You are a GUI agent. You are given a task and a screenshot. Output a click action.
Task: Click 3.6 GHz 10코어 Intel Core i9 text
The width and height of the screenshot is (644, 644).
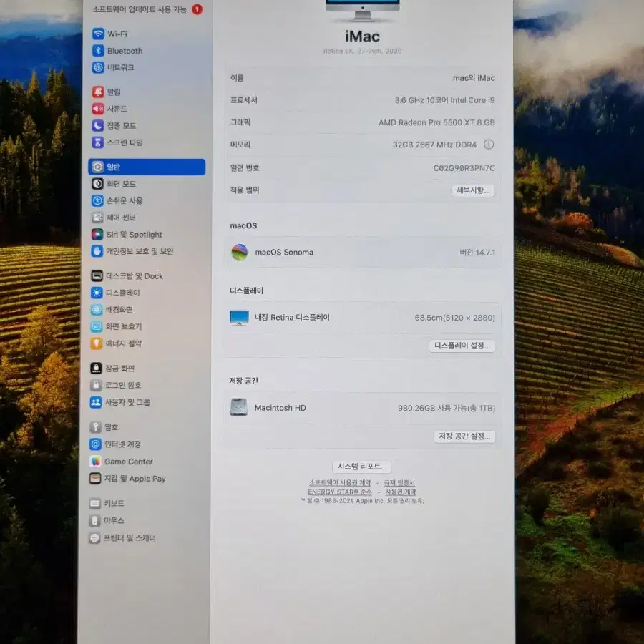(x=444, y=100)
